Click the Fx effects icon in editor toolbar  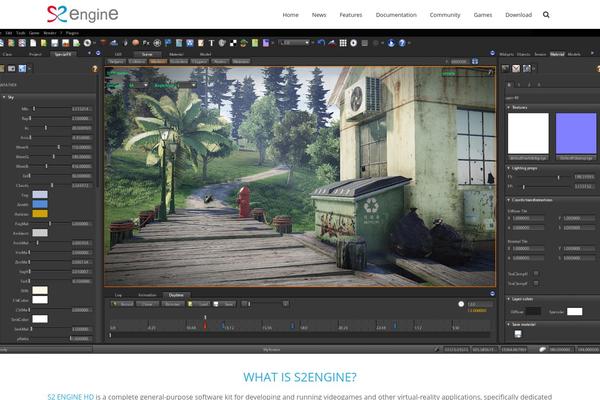(146, 43)
